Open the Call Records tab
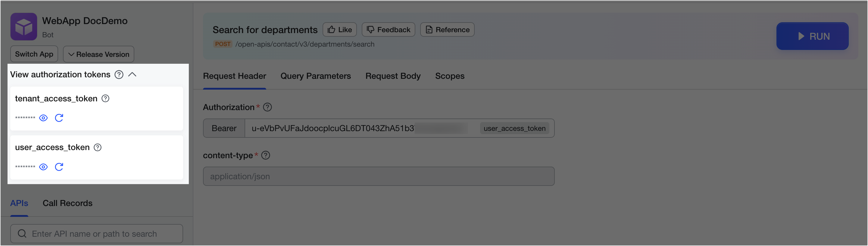This screenshot has height=246, width=868. click(x=67, y=203)
